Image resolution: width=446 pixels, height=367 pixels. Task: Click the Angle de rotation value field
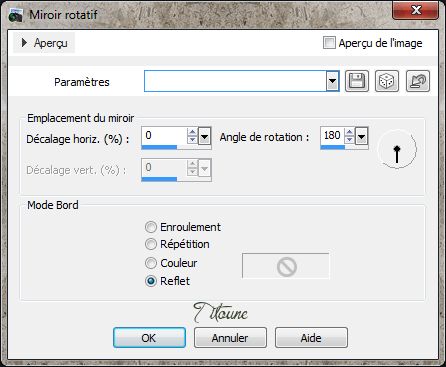point(332,135)
